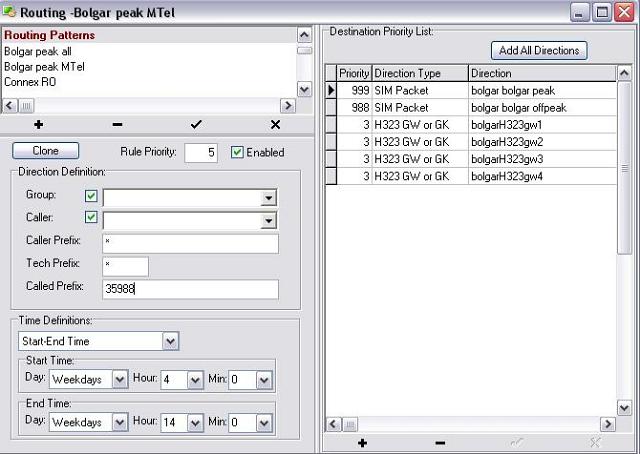Click the plus icon under Routing Patterns
The width and height of the screenshot is (640, 454).
[x=39, y=125]
